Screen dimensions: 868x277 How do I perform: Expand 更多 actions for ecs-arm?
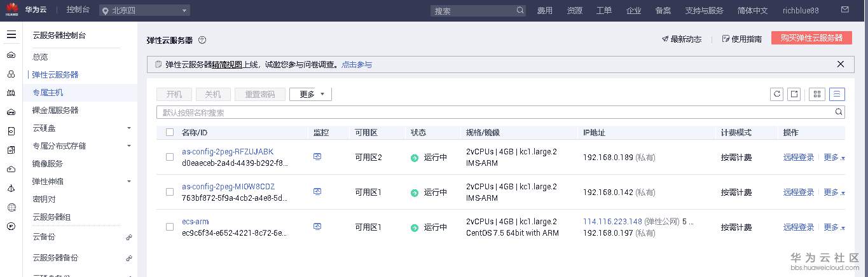pos(834,227)
